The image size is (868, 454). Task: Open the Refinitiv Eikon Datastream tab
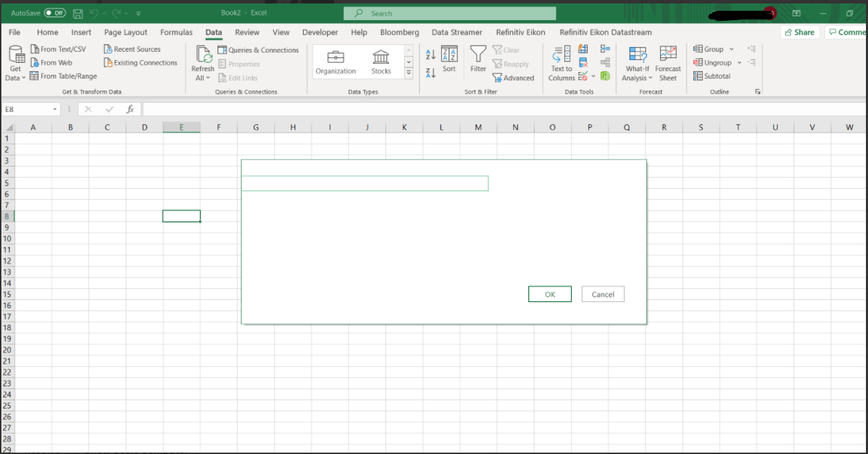point(606,32)
